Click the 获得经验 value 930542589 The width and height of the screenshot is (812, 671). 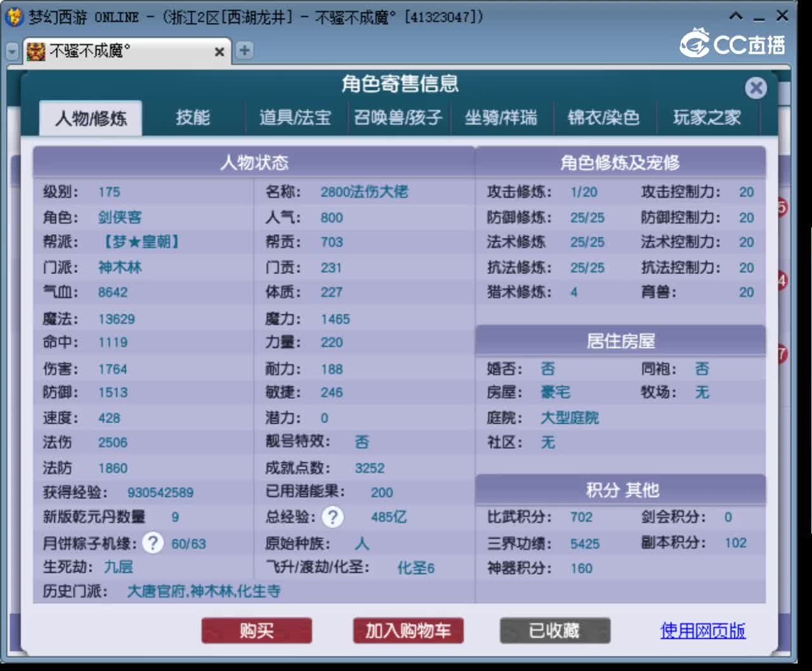(x=160, y=492)
